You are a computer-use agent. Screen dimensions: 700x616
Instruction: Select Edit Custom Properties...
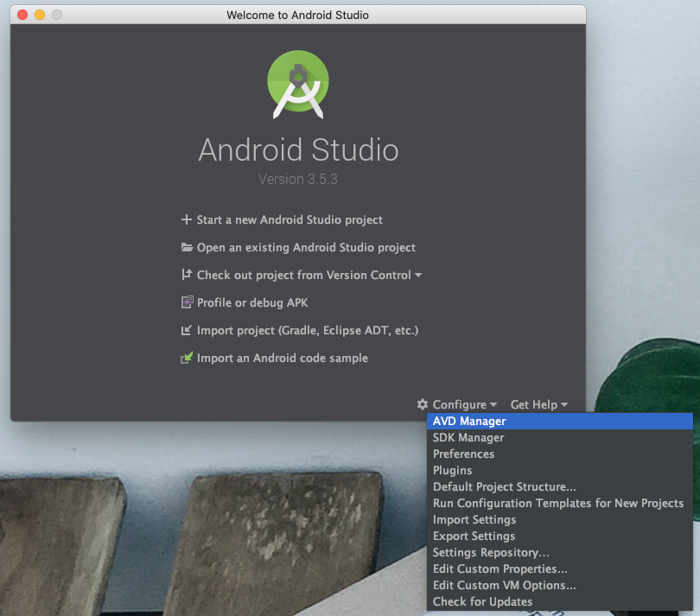click(560, 568)
